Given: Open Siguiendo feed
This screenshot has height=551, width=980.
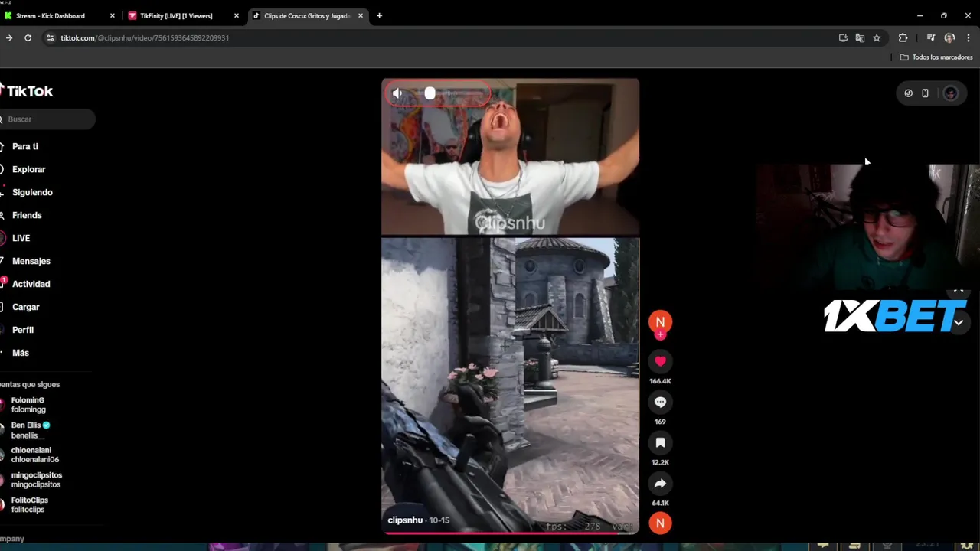Looking at the screenshot, I should (32, 192).
